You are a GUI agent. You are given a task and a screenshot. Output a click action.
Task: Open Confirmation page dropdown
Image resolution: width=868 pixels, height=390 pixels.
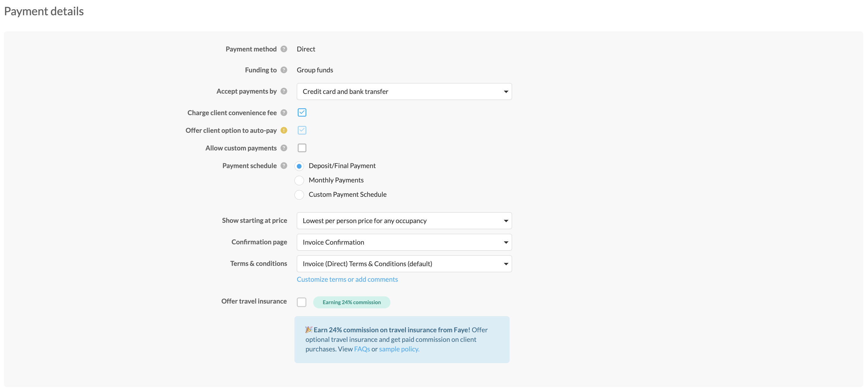pyautogui.click(x=404, y=242)
